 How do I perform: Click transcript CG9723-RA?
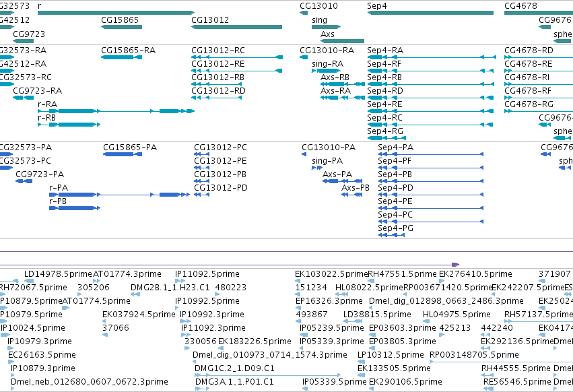tap(24, 98)
